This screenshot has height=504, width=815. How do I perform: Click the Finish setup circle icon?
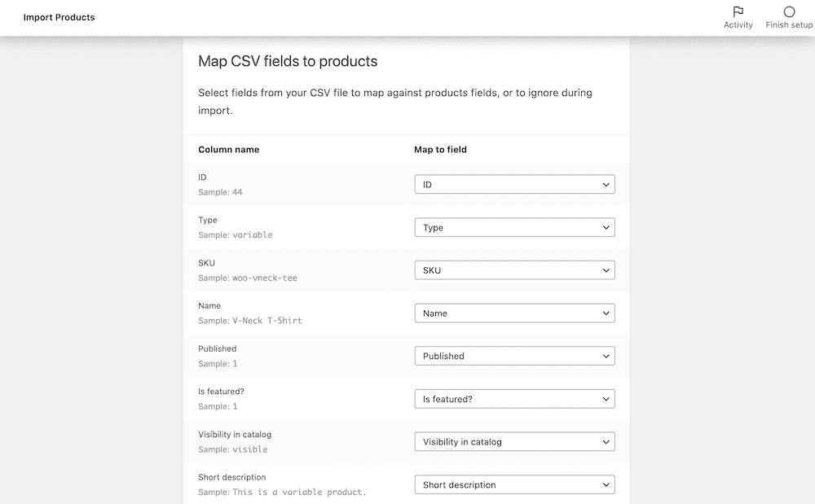click(788, 11)
